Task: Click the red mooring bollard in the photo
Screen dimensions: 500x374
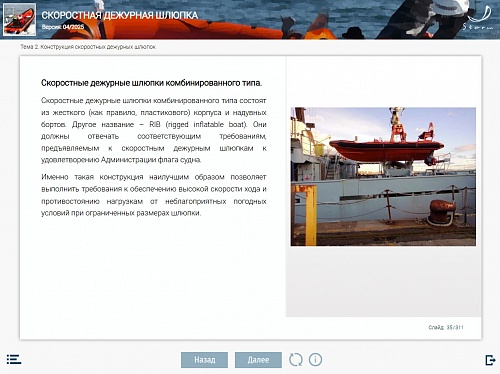Action: pyautogui.click(x=442, y=211)
